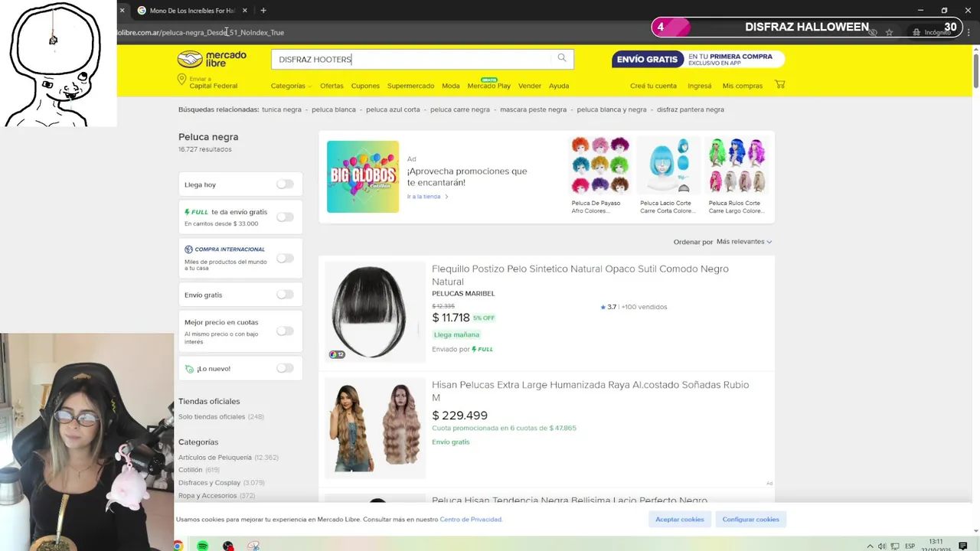Open a new browser tab with plus icon
Image resolution: width=980 pixels, height=551 pixels.
pyautogui.click(x=263, y=10)
